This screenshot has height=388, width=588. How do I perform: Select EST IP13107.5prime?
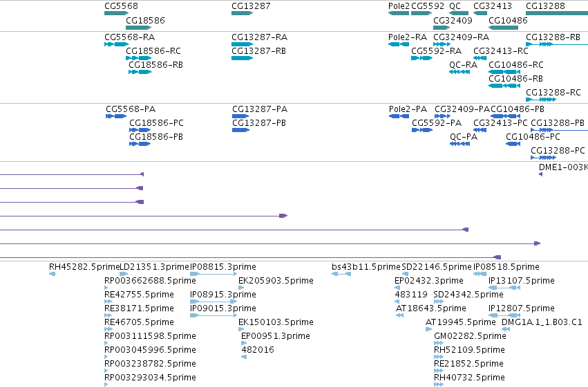[504, 288]
